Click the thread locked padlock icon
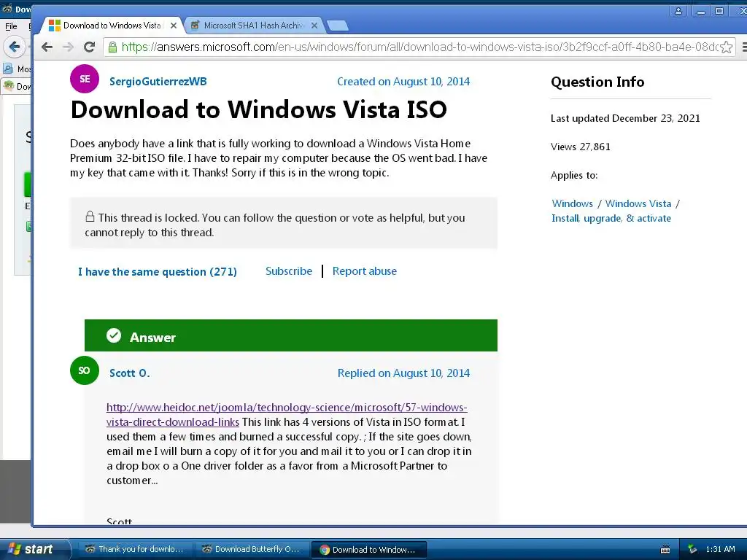 [x=90, y=216]
